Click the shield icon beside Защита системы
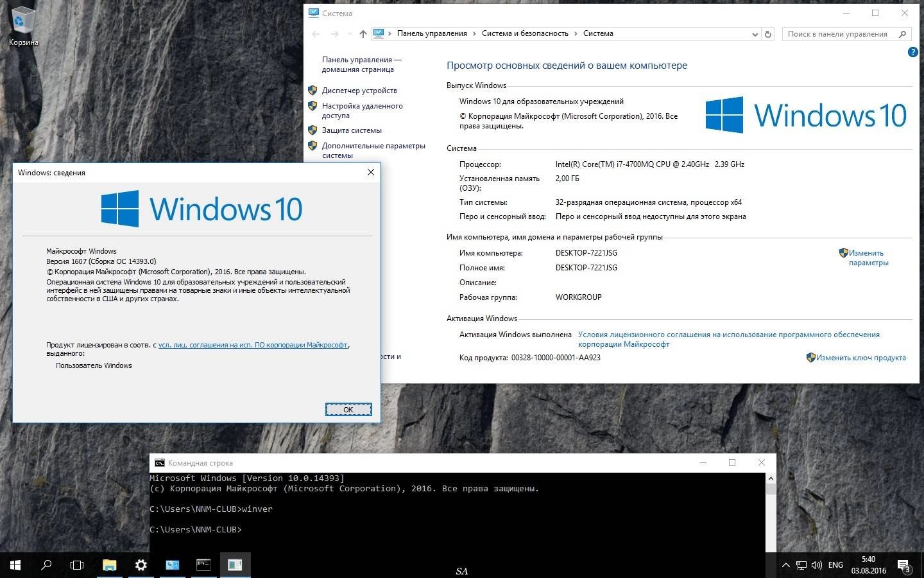Viewport: 924px width, 578px height. [x=312, y=130]
